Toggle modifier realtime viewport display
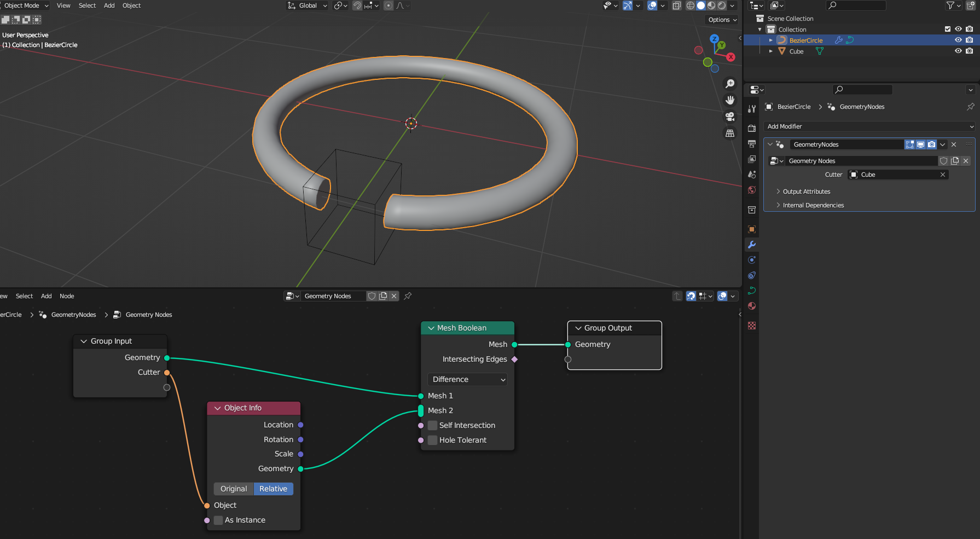 [x=920, y=144]
